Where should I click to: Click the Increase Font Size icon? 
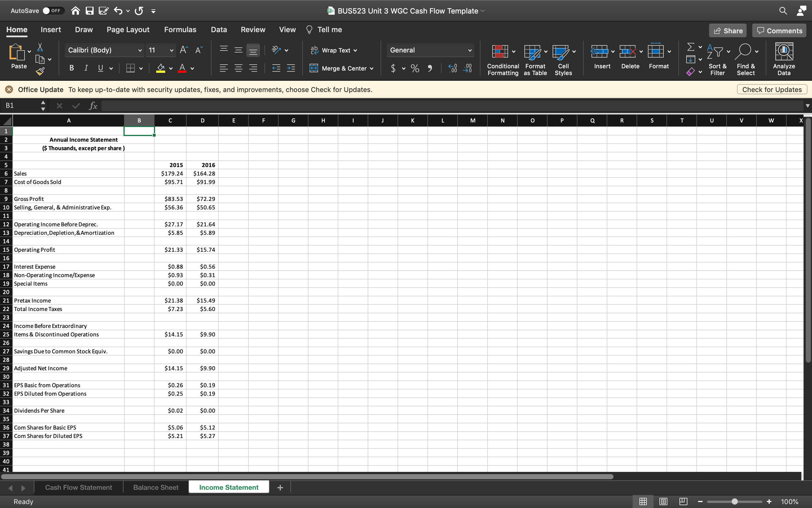pos(184,50)
